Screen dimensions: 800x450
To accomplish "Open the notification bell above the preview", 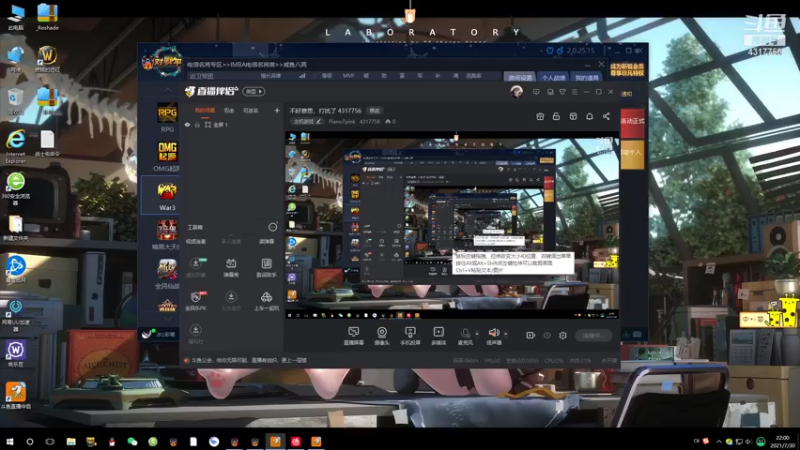I will coord(589,116).
